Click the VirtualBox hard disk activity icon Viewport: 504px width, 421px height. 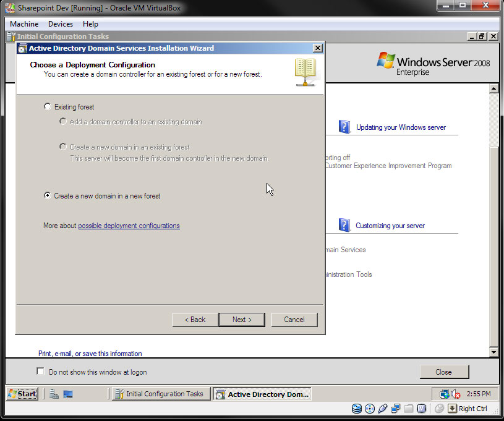point(356,409)
